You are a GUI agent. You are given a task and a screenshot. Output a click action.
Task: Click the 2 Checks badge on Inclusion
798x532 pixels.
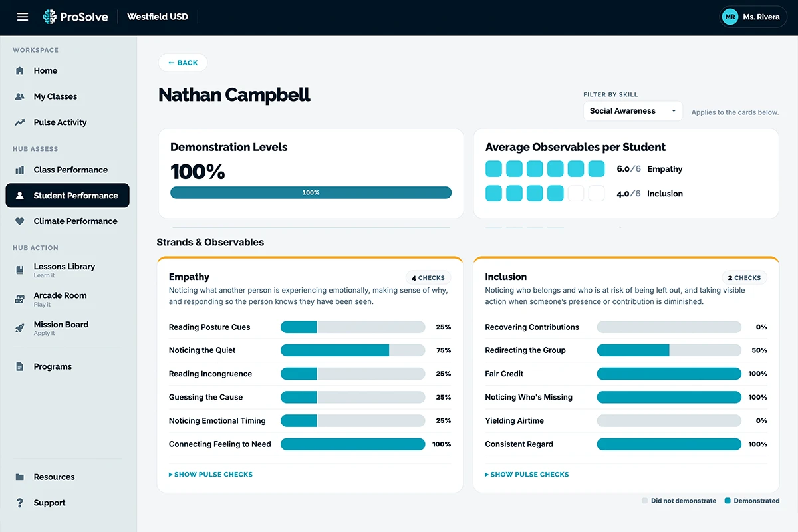click(x=744, y=278)
